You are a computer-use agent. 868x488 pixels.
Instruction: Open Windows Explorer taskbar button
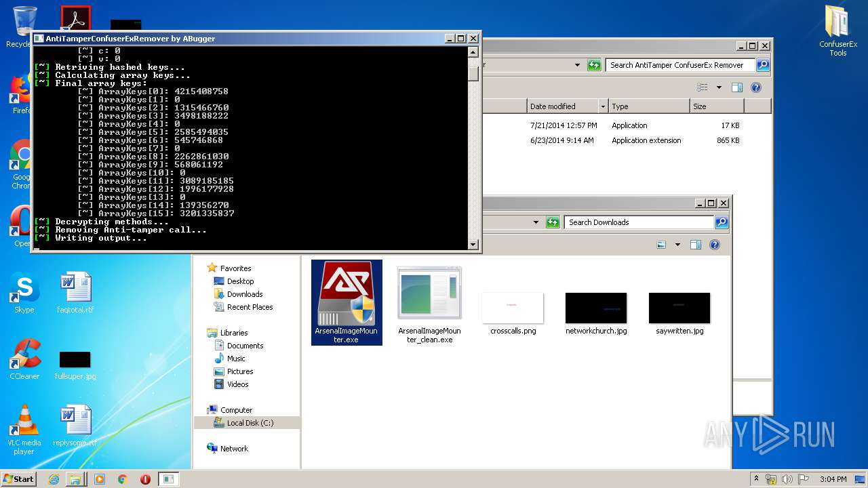tap(75, 479)
